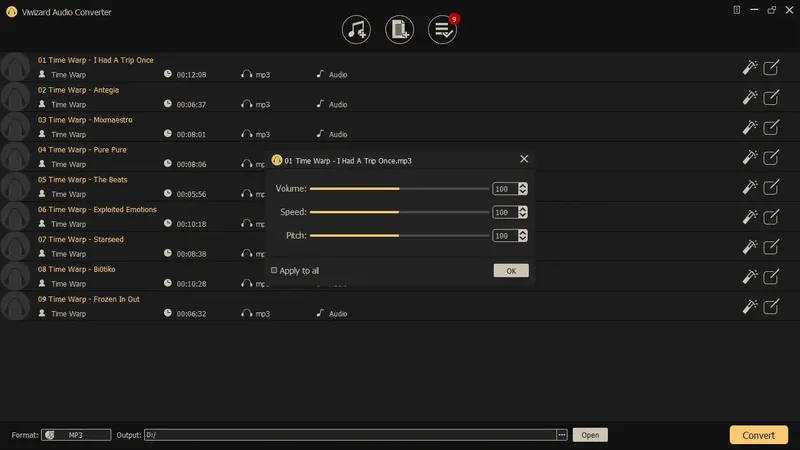Screen dimensions: 800x450
Task: Click the Open output folder button
Action: point(590,435)
